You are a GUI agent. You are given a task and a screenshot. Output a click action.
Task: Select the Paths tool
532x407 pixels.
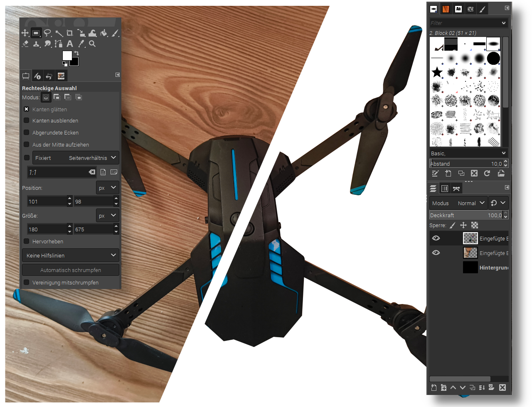pos(59,44)
